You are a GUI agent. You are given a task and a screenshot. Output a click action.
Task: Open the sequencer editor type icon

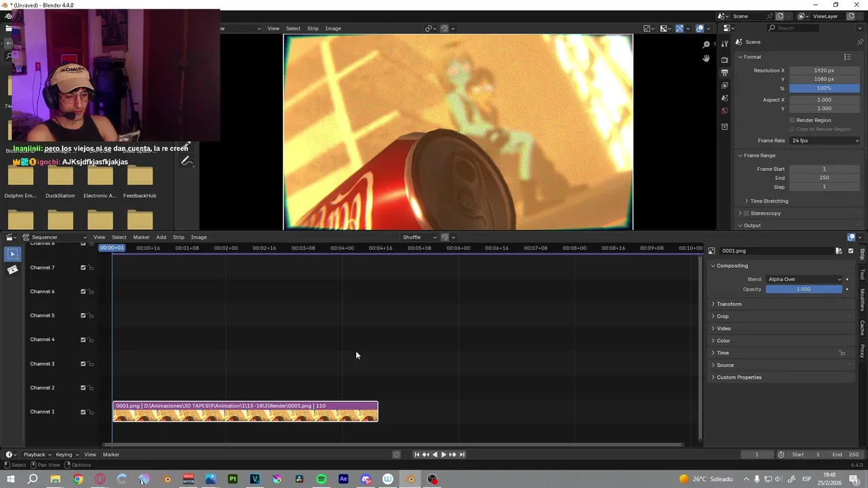click(x=12, y=237)
